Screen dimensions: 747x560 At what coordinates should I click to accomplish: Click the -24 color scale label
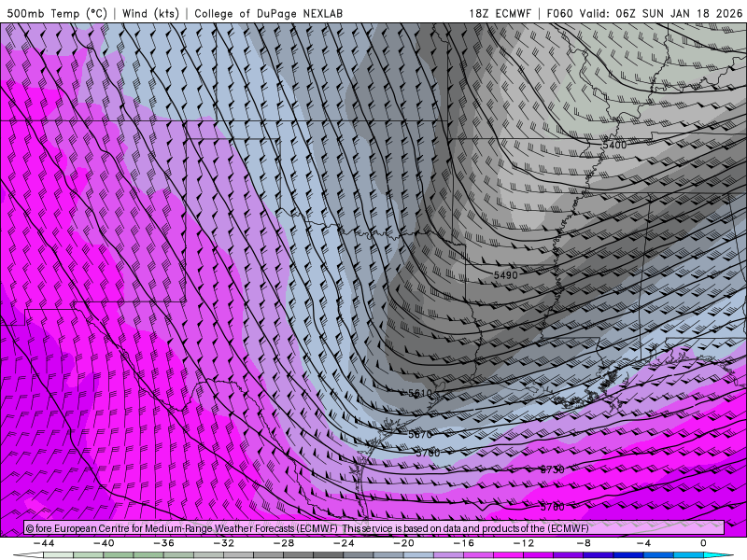coord(344,543)
